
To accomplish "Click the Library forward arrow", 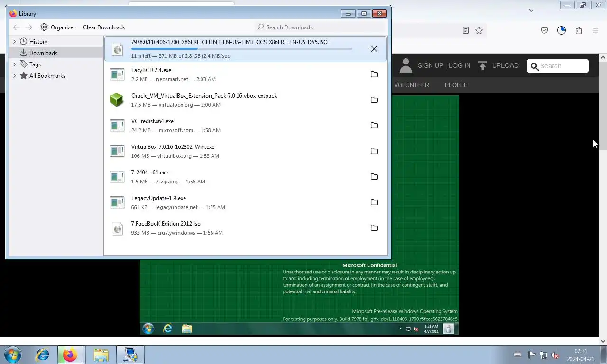I will click(29, 27).
